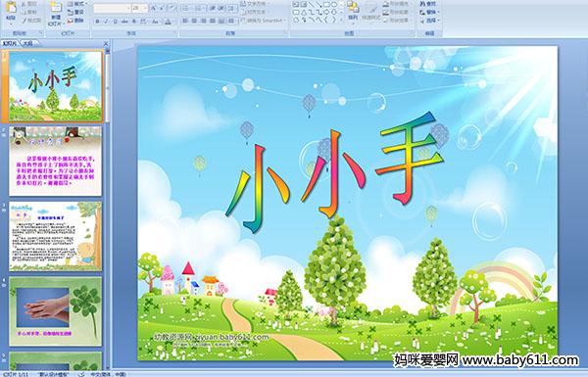Toggle Bold text formatting

click(97, 22)
